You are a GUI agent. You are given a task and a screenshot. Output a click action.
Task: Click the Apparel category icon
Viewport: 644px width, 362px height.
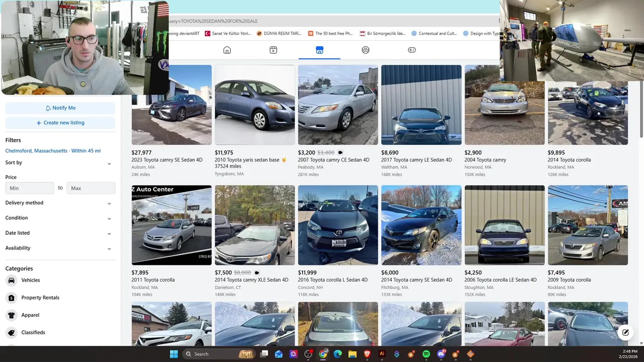tap(11, 315)
